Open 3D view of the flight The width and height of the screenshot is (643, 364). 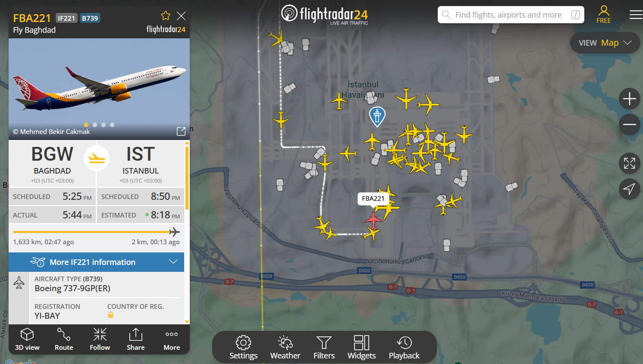pyautogui.click(x=27, y=339)
